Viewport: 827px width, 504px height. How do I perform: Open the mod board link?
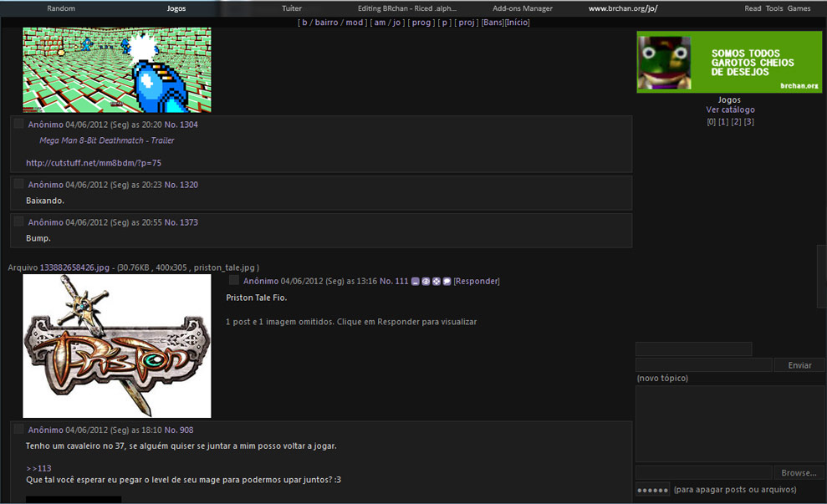355,23
